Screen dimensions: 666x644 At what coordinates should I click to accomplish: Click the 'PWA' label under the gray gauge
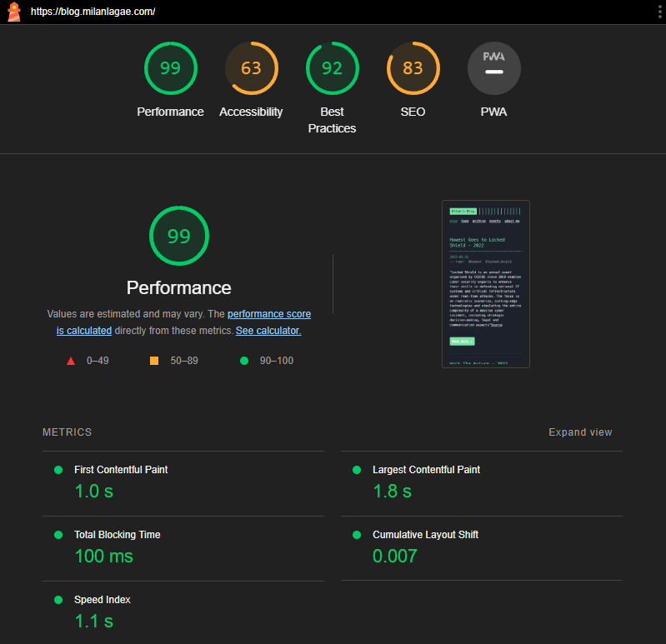[493, 112]
